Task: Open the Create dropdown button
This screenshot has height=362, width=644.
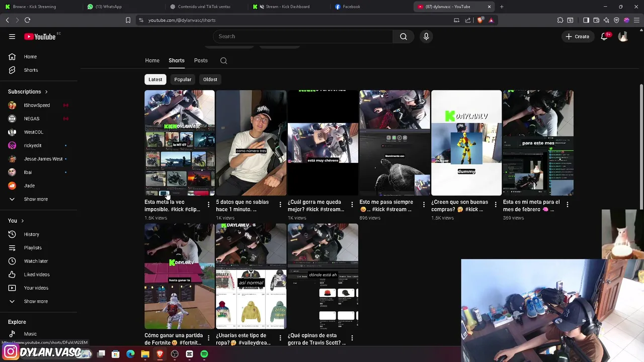Action: coord(577,36)
